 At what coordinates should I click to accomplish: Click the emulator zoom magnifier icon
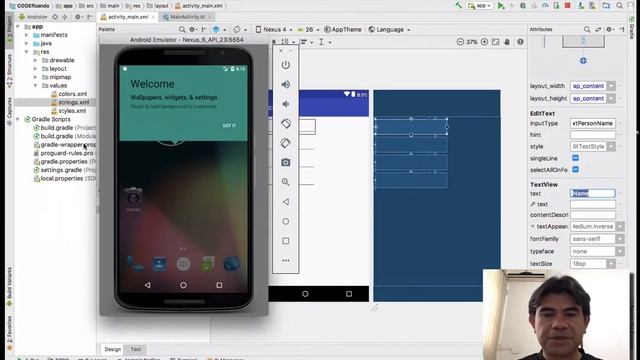coord(286,182)
